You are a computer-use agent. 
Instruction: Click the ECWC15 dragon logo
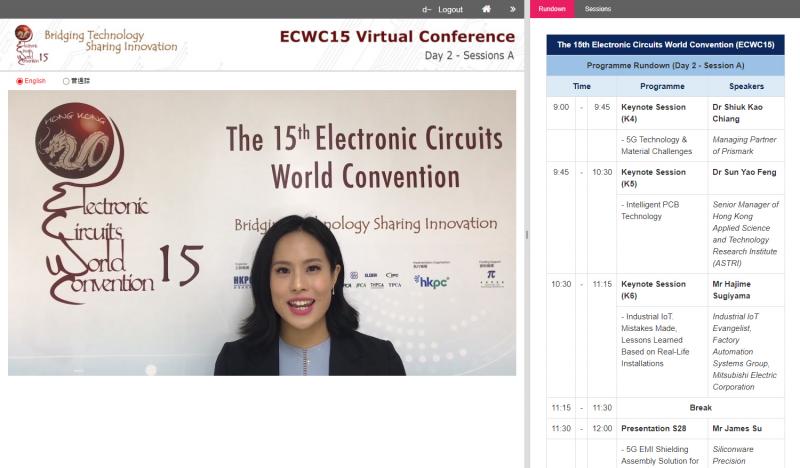(31, 45)
